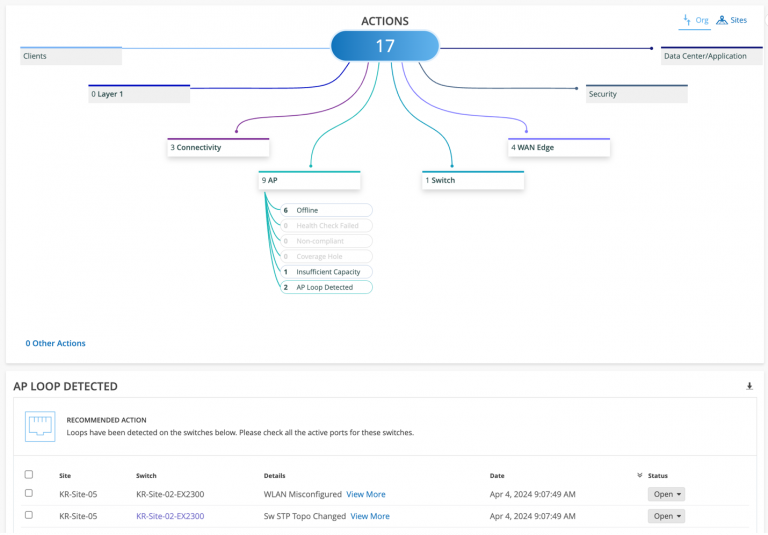
Task: Toggle the select-all checkbox in table header
Action: pos(29,475)
